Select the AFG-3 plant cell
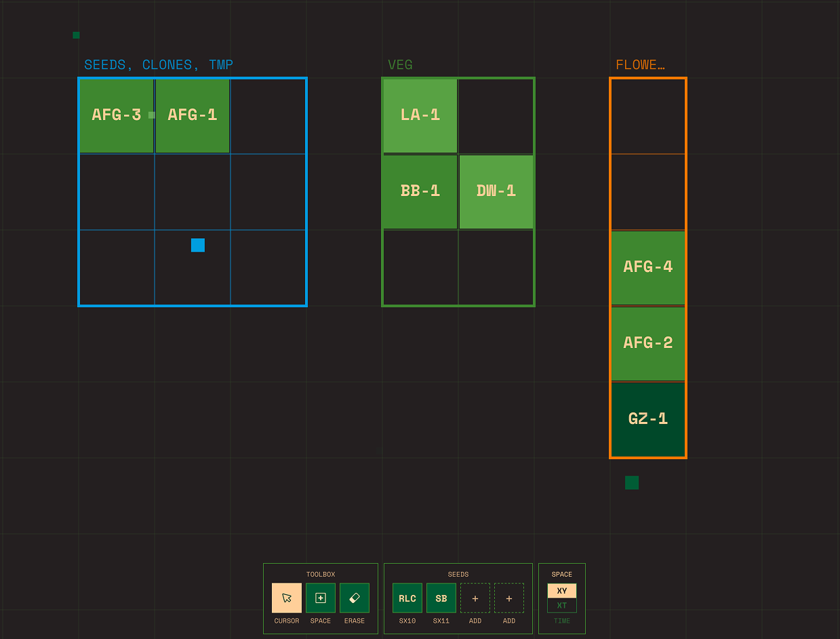840x639 pixels. (116, 115)
